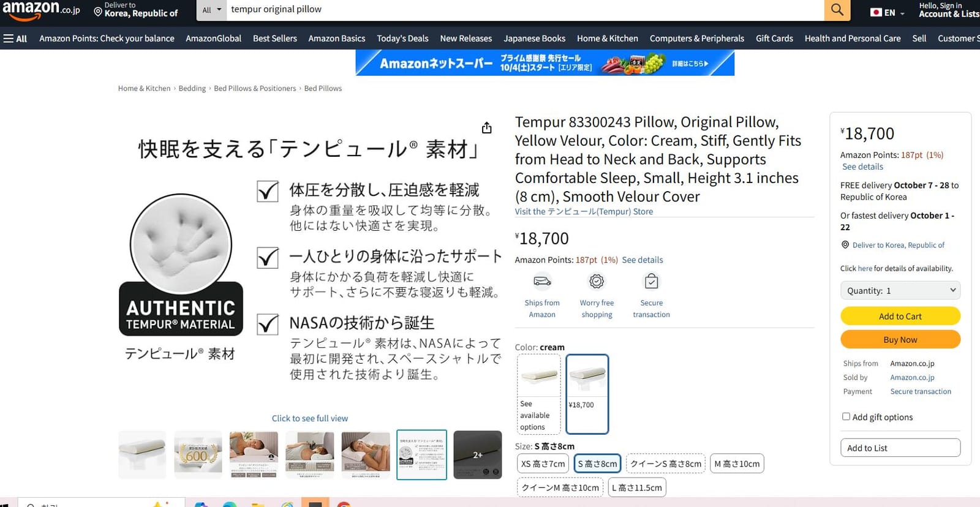This screenshot has width=980, height=507.
Task: Open the All search category dropdown
Action: pos(212,10)
